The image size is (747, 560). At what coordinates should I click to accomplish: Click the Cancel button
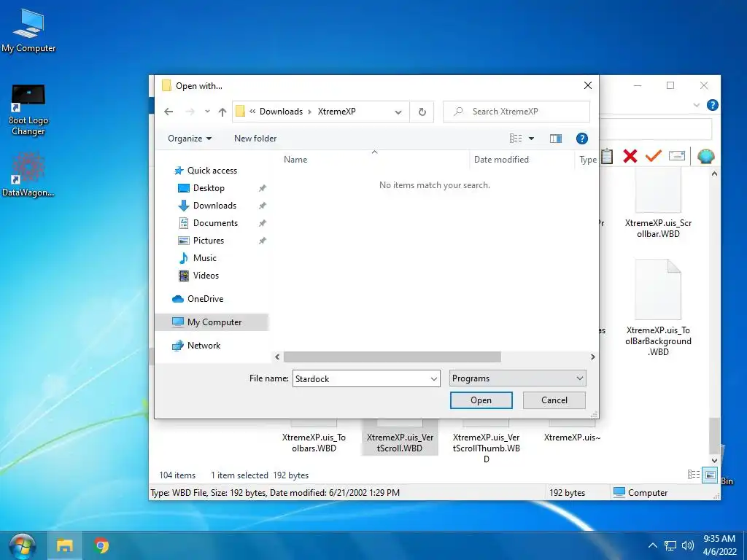pos(554,400)
